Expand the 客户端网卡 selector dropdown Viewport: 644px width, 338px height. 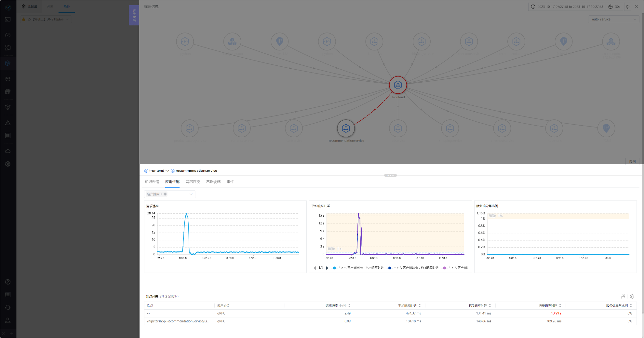[191, 194]
